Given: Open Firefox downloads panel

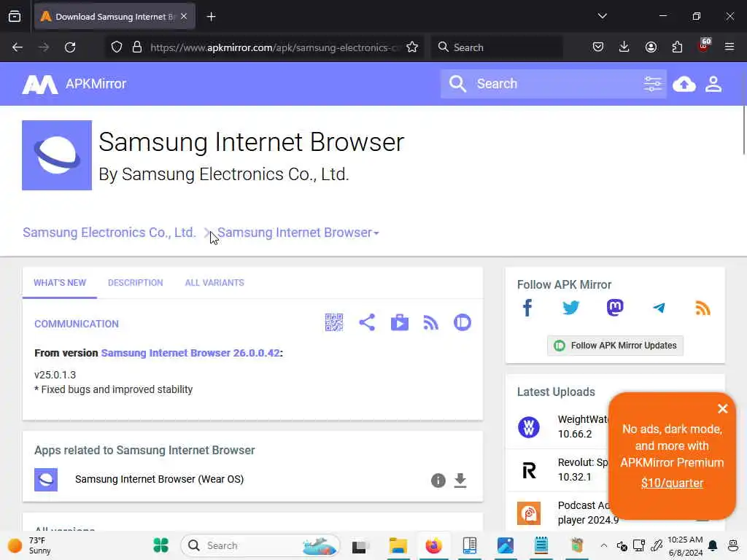Looking at the screenshot, I should (624, 47).
